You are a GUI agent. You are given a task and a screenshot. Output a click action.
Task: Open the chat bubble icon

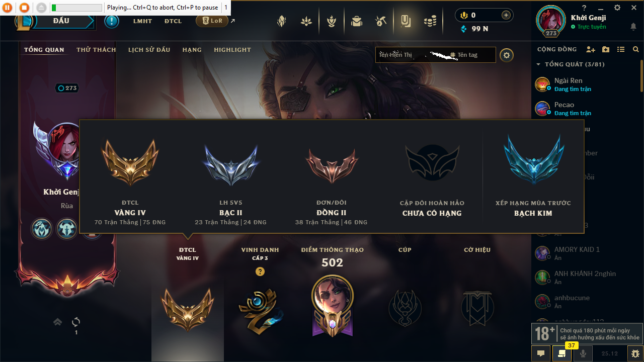(x=541, y=353)
